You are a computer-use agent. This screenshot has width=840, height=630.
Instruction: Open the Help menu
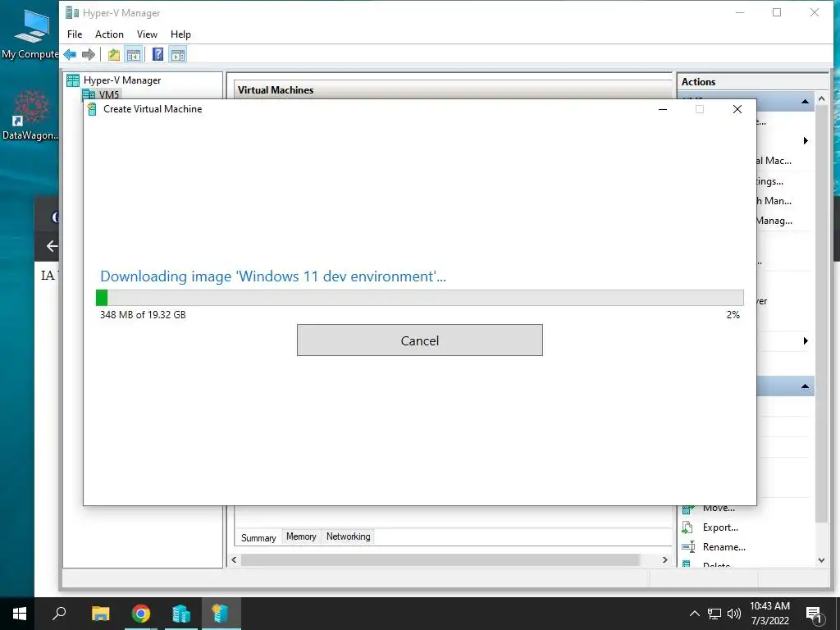(180, 34)
